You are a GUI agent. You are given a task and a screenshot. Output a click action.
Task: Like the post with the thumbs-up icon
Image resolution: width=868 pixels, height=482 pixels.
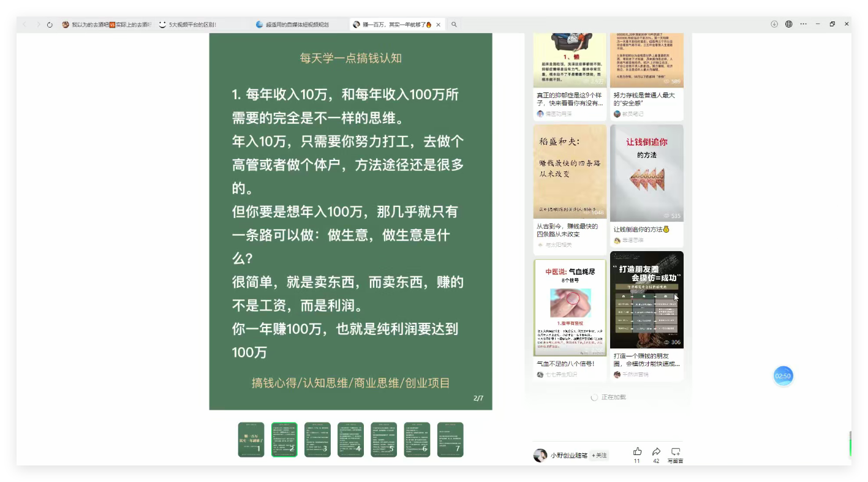[x=637, y=451]
